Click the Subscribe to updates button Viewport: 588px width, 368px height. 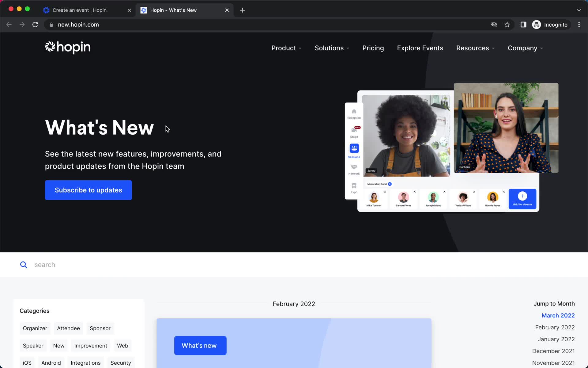point(88,190)
